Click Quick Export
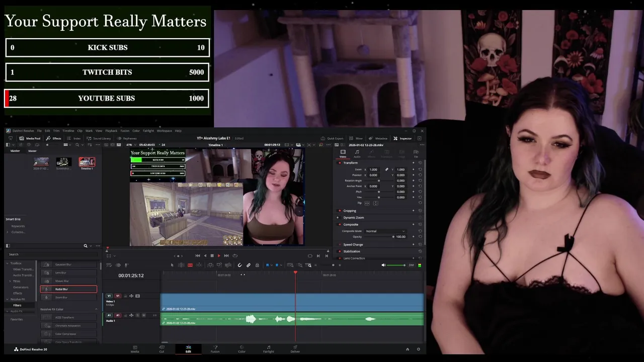The width and height of the screenshot is (644, 362). point(333,138)
